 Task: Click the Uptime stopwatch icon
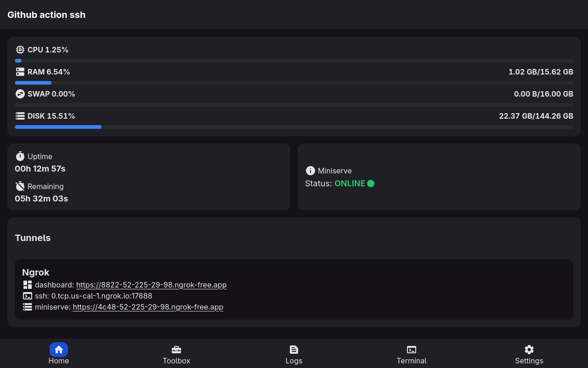20,156
